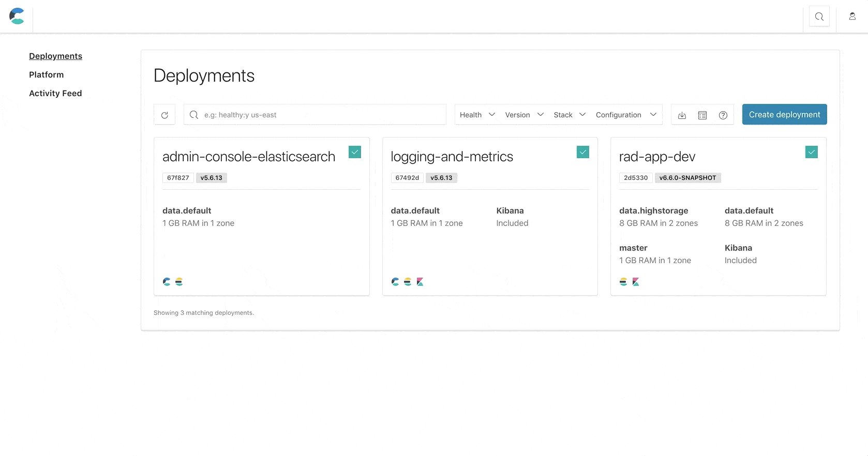Switch to table view icon
Screen dimensions: 868x456
pos(702,115)
